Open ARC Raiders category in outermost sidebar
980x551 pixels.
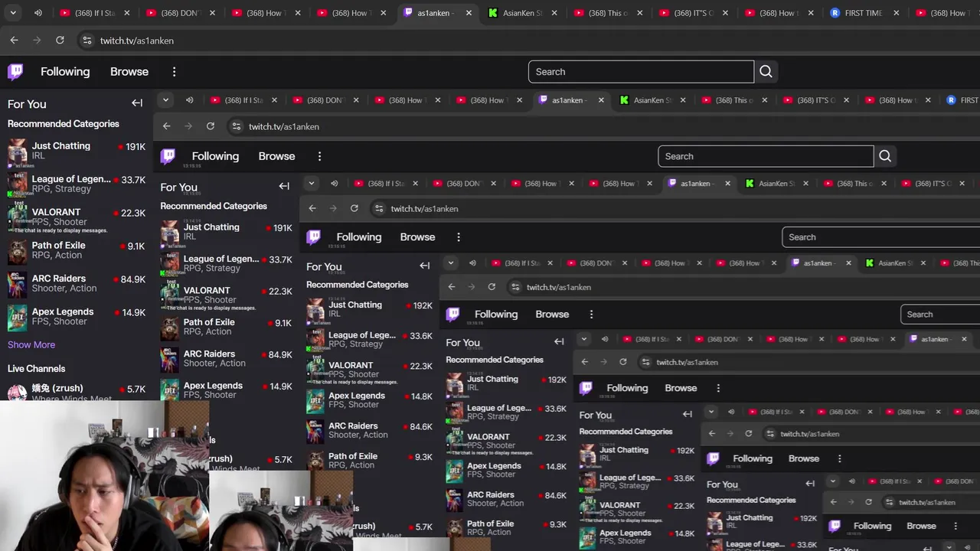point(77,283)
